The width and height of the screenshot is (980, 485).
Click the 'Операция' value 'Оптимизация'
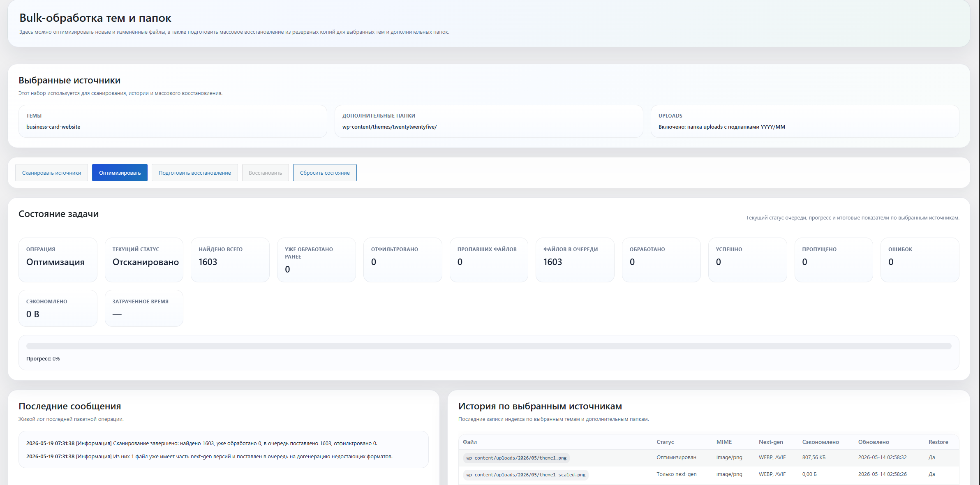pyautogui.click(x=55, y=262)
